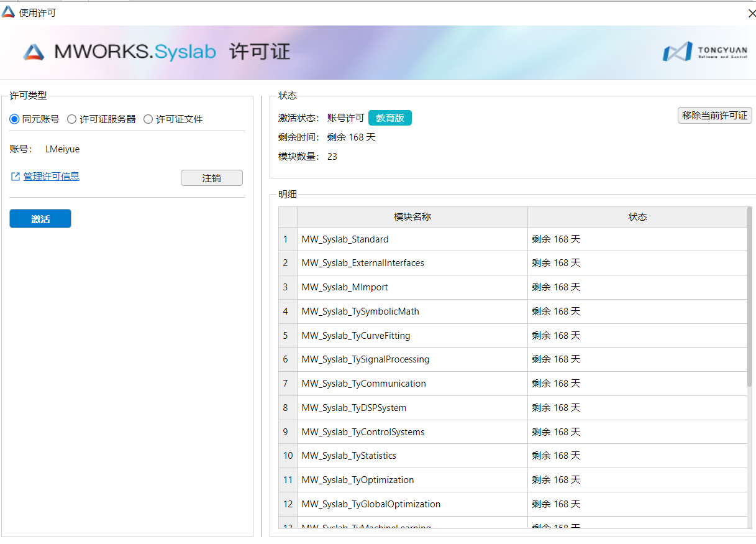Screen dimensions: 756x544
Task: Click account name LMeiyue
Action: tap(62, 149)
